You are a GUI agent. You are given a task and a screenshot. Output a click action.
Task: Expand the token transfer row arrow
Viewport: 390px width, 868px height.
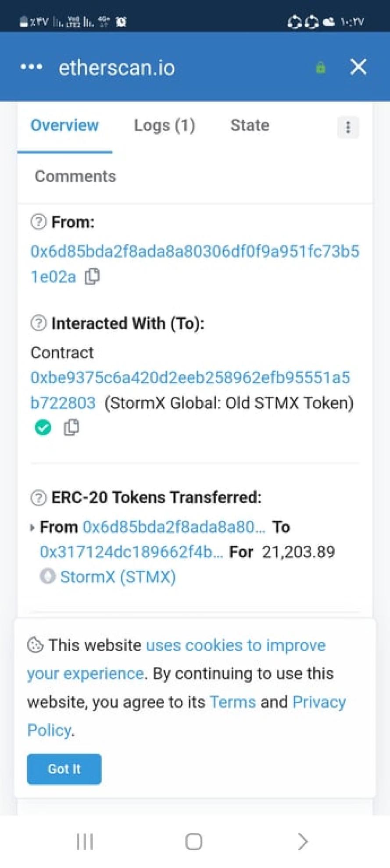[x=32, y=527]
